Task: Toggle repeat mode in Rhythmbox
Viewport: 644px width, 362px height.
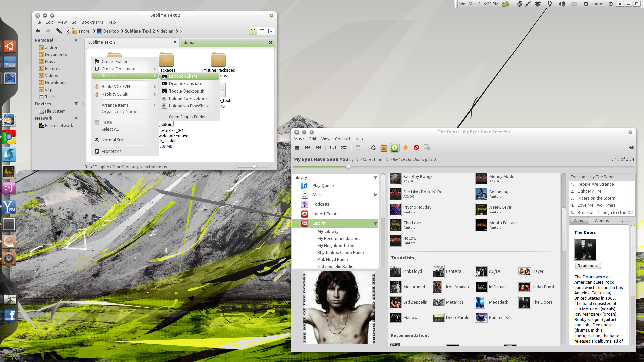Action: 333,148
